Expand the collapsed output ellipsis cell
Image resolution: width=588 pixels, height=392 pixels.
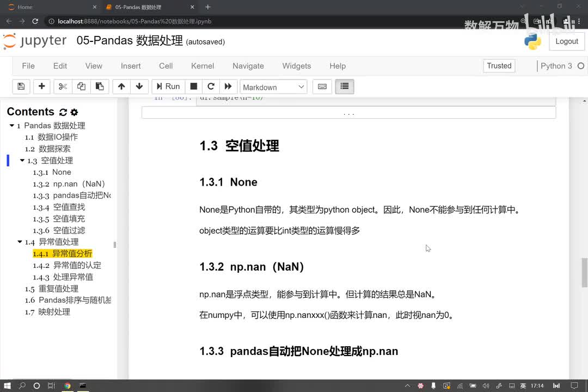349,113
